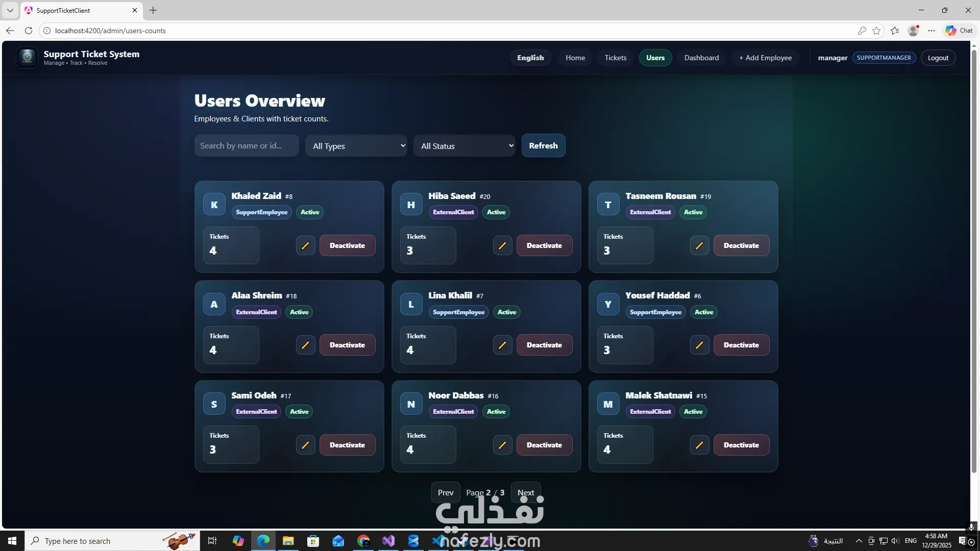
Task: Click edit pencil icon for Khaled Zaid
Action: [305, 245]
